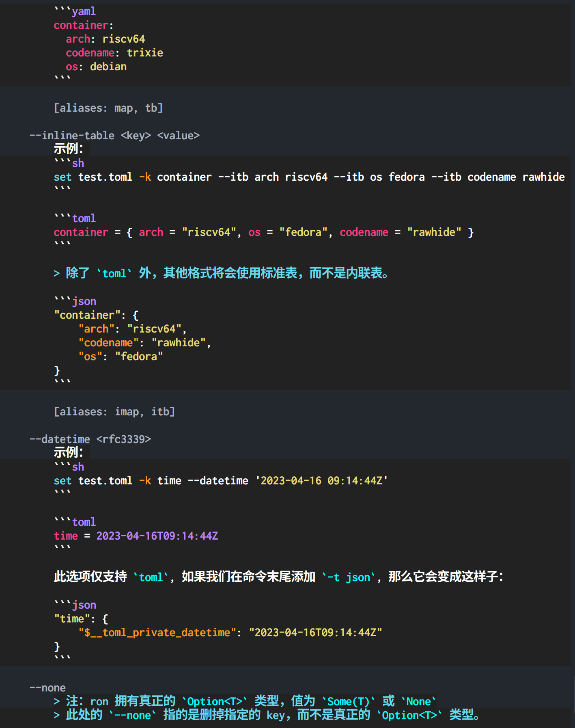Click the '[aliases: imap, itb]' line
The height and width of the screenshot is (728, 575).
point(114,411)
